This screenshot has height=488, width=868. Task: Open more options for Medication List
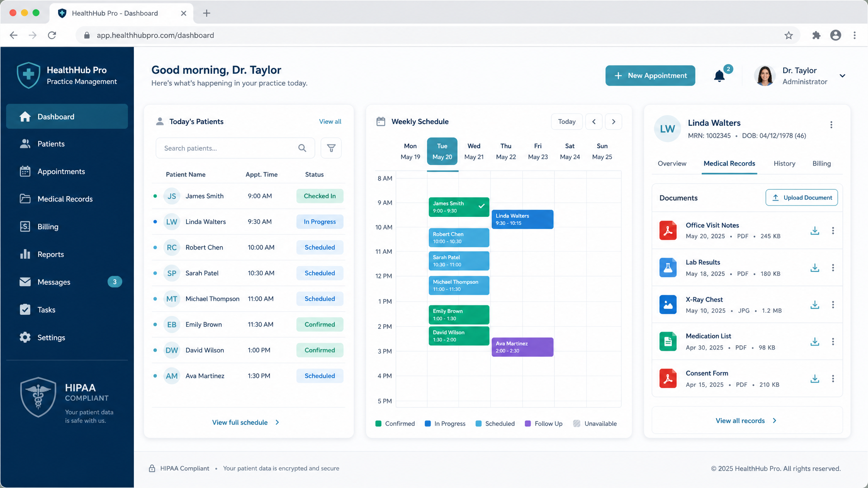pyautogui.click(x=833, y=341)
